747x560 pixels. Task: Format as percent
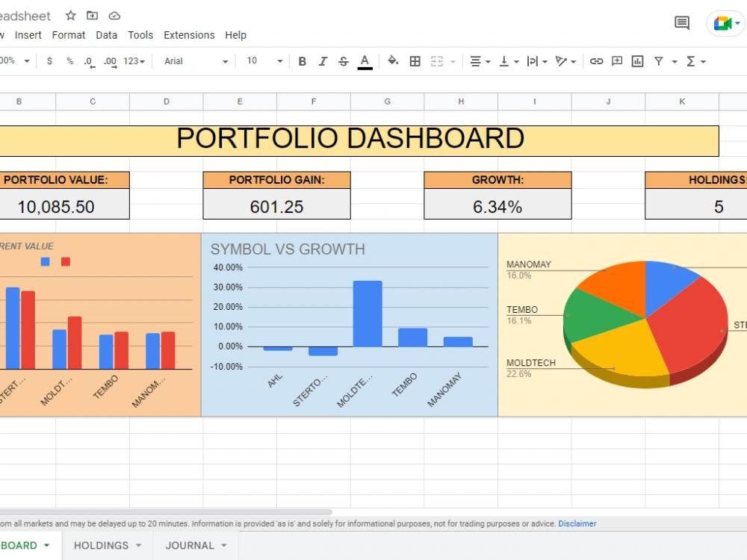pos(70,61)
